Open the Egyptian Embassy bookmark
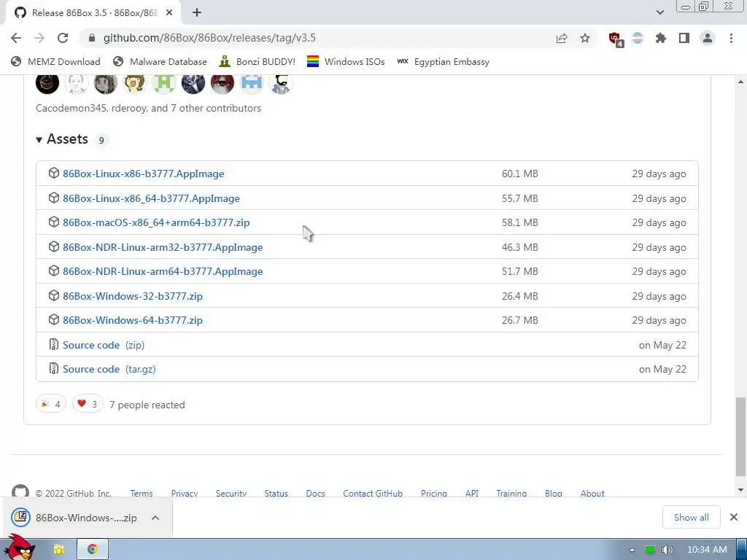 pyautogui.click(x=443, y=62)
